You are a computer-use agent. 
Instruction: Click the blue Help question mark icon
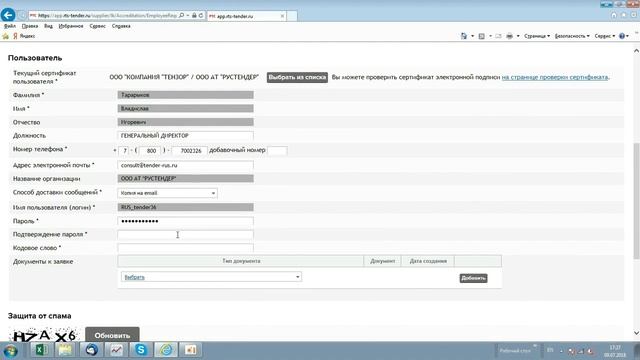click(x=622, y=36)
